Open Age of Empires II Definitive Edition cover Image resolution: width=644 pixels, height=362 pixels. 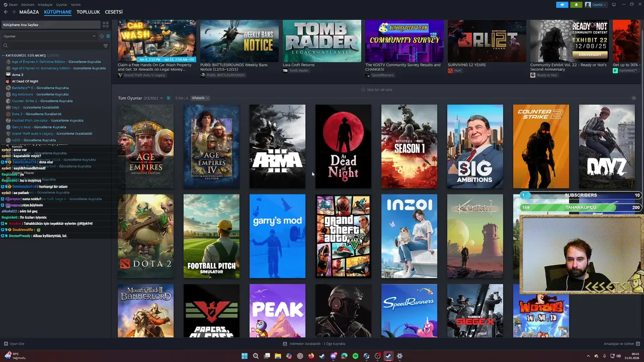(x=145, y=146)
